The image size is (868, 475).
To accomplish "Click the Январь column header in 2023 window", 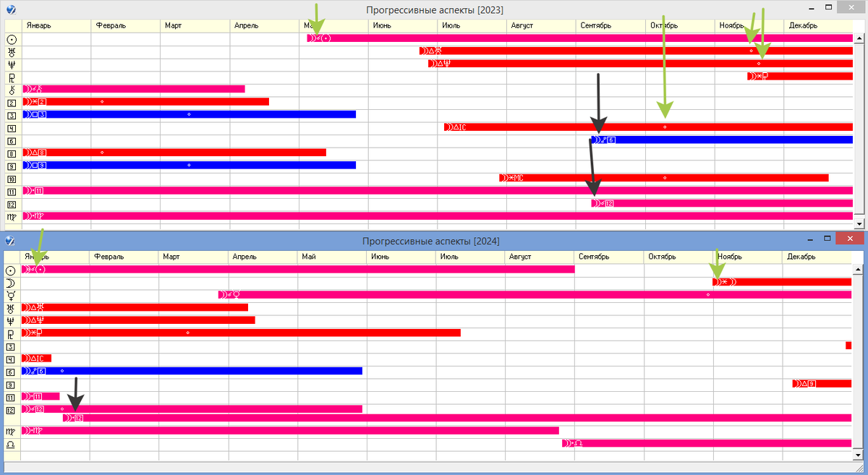I will (x=56, y=26).
